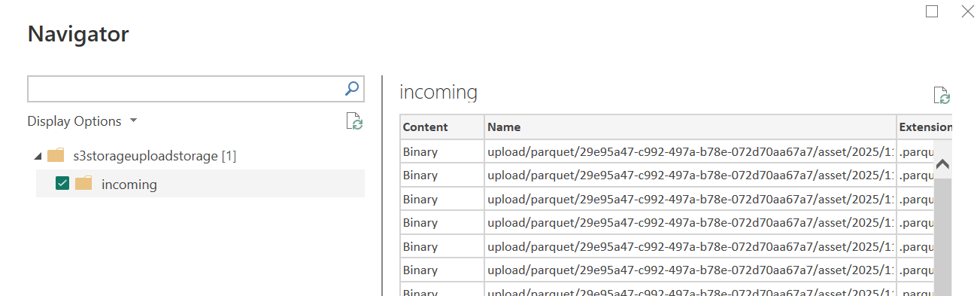Refresh the navigator tree list
Screen dimensions: 980x296
(354, 121)
